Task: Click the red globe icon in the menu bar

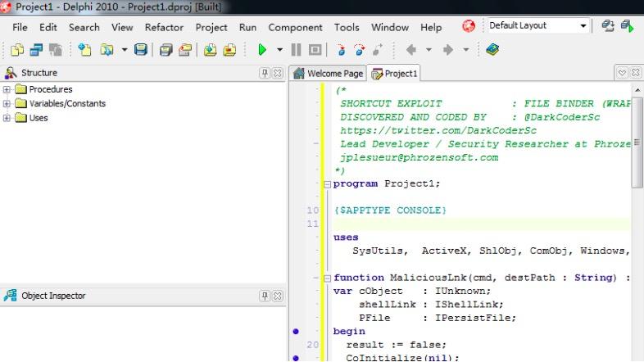Action: click(x=469, y=26)
